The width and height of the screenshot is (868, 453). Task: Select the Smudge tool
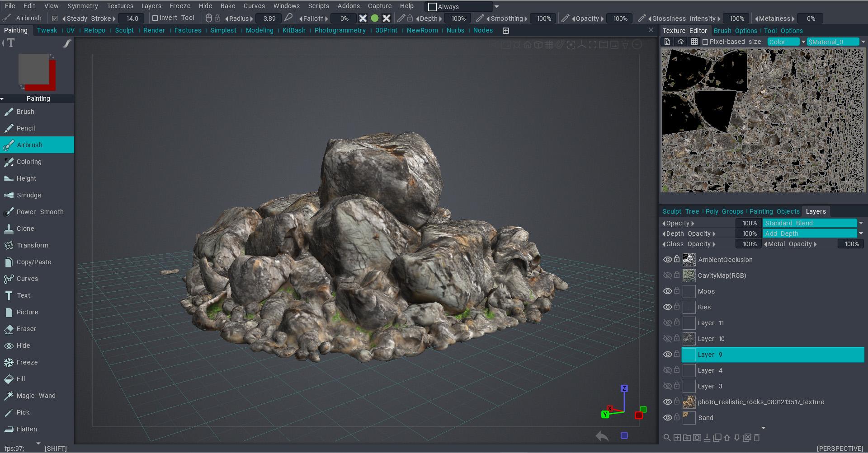[x=29, y=195]
